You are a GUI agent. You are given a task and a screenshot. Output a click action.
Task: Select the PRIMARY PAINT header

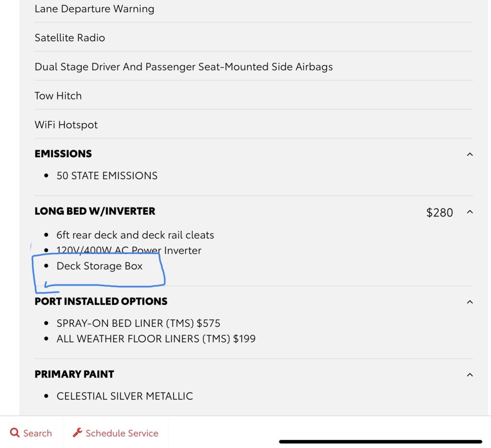pos(74,374)
